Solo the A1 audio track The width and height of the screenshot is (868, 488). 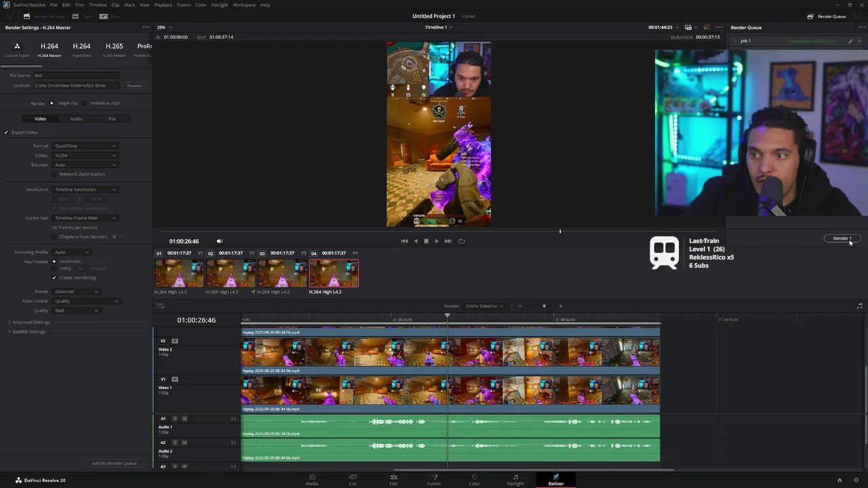[174, 419]
